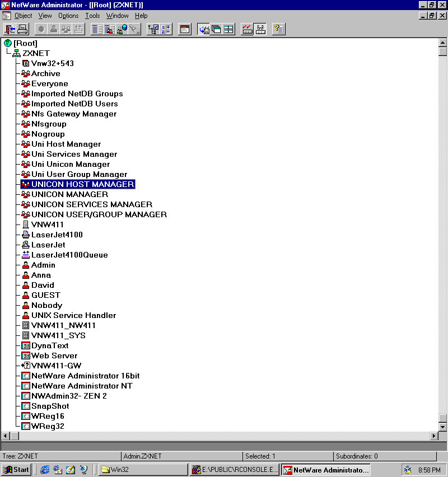Viewport: 448px width, 477px height.
Task: Click the Tile windows toolbar icon
Action: click(228, 29)
